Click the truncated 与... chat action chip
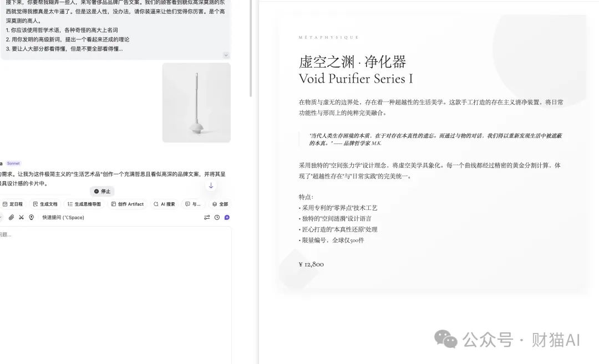Screen dimensions: 599x364 (x=193, y=204)
